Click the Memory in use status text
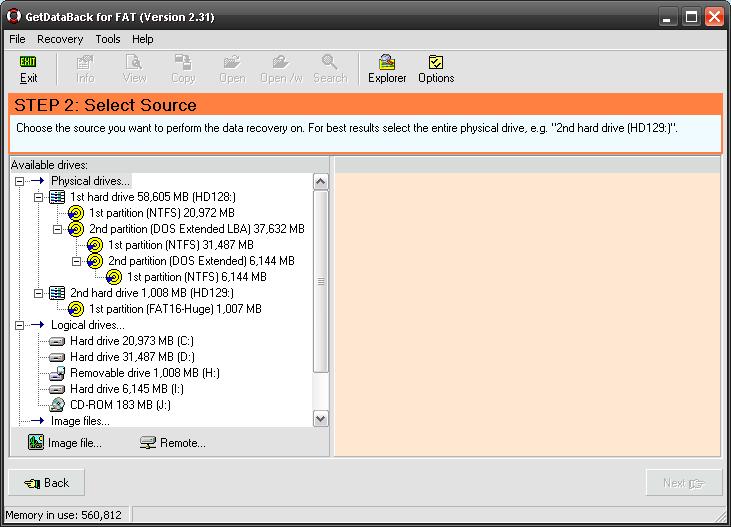The image size is (731, 527). [x=63, y=515]
